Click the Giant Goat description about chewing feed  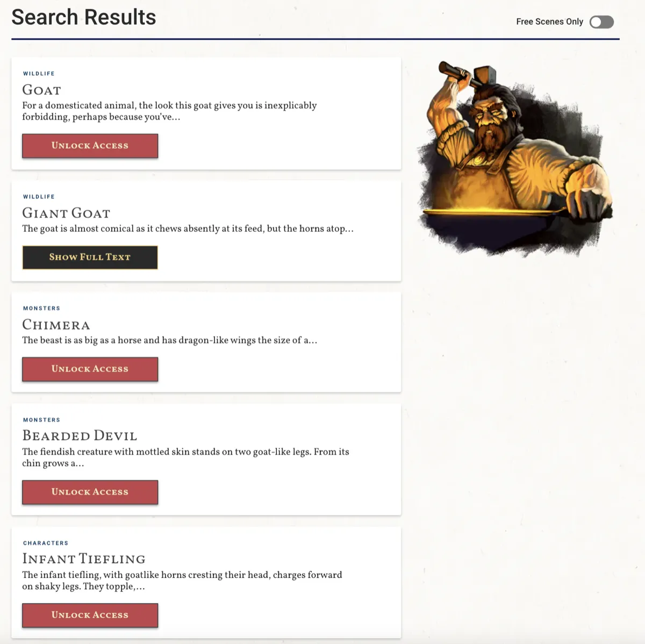(x=188, y=229)
